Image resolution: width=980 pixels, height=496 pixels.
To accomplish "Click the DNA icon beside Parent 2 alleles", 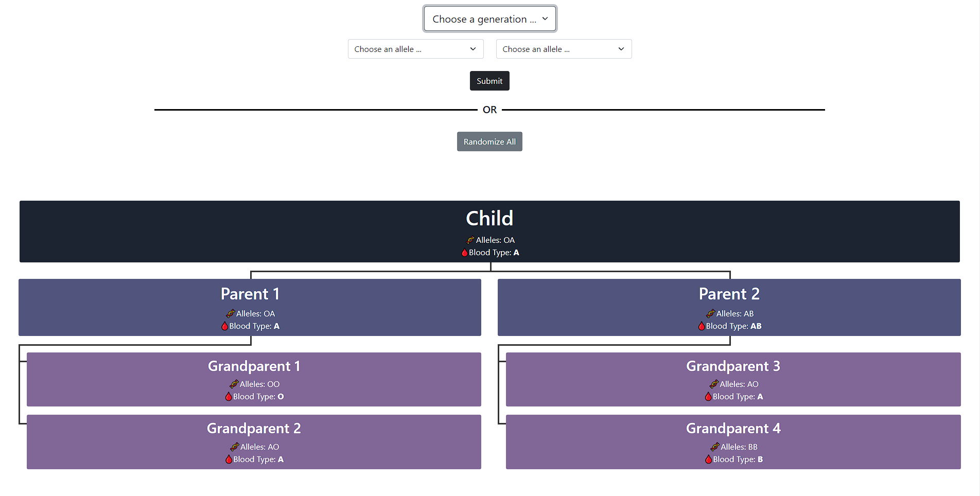I will pyautogui.click(x=710, y=314).
